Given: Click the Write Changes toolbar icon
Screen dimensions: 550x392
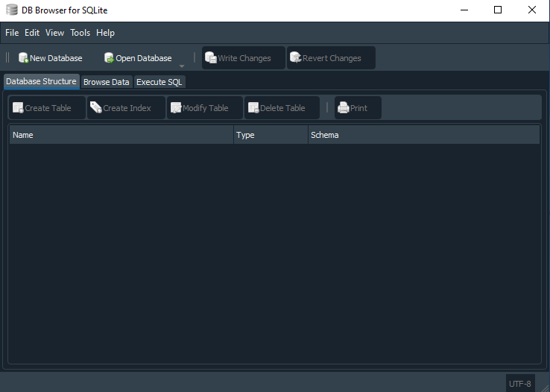Looking at the screenshot, I should (211, 58).
